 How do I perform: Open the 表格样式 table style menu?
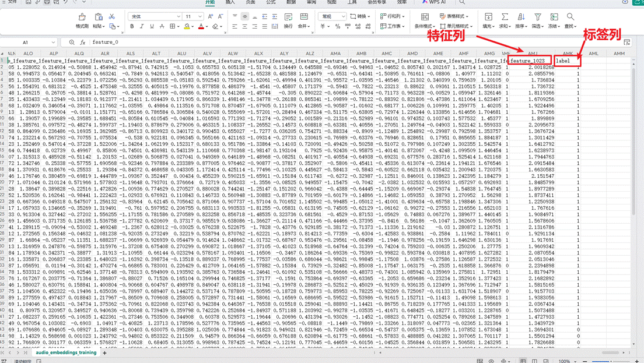[x=454, y=16]
